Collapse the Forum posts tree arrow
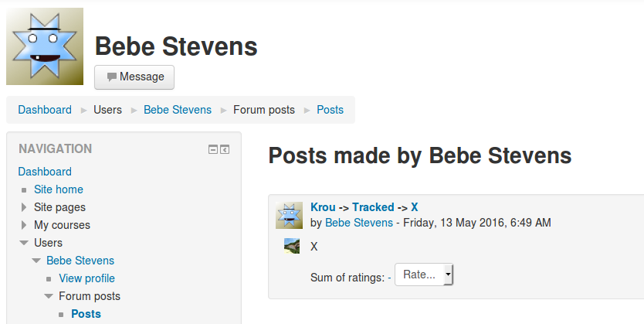The height and width of the screenshot is (324, 644). pos(49,296)
